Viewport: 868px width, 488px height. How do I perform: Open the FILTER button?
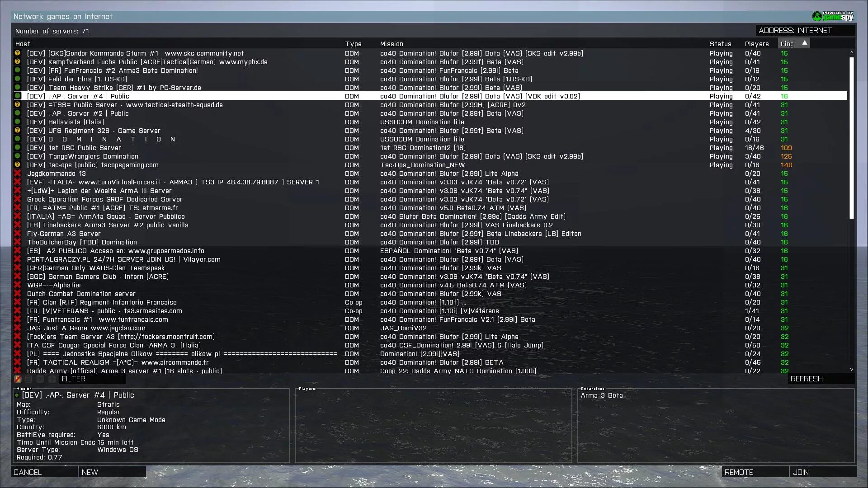[93, 379]
